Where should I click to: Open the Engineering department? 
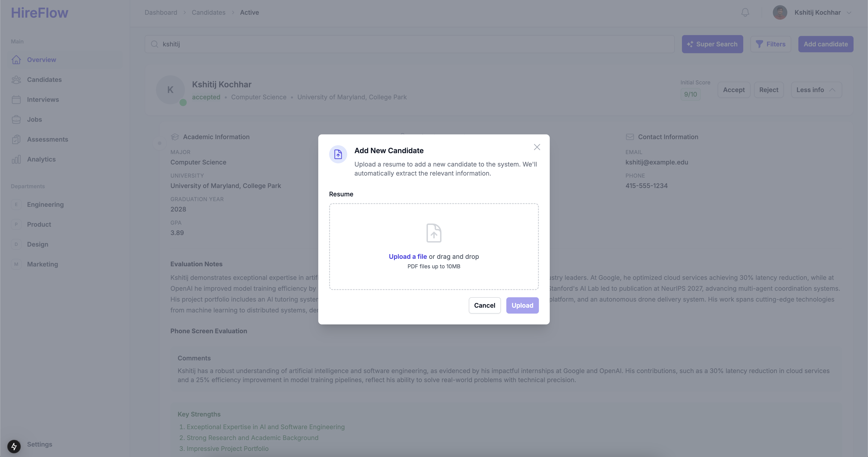(x=45, y=204)
